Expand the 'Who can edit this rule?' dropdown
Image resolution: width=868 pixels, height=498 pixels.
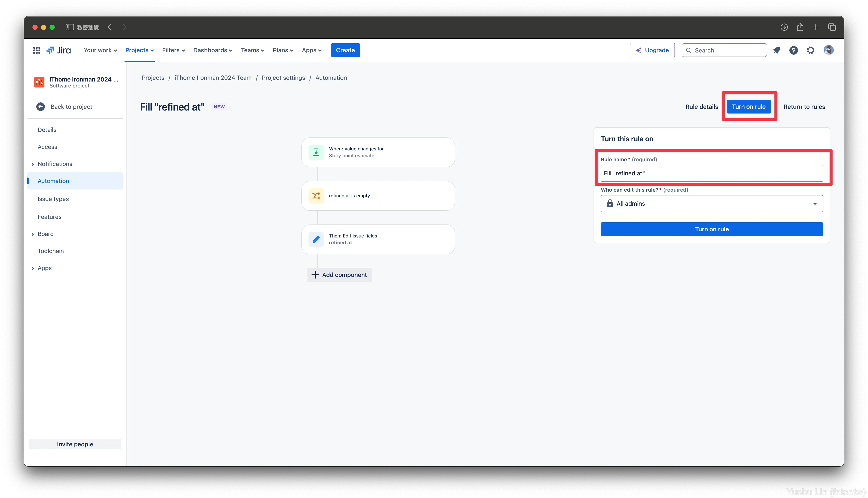[x=712, y=203]
